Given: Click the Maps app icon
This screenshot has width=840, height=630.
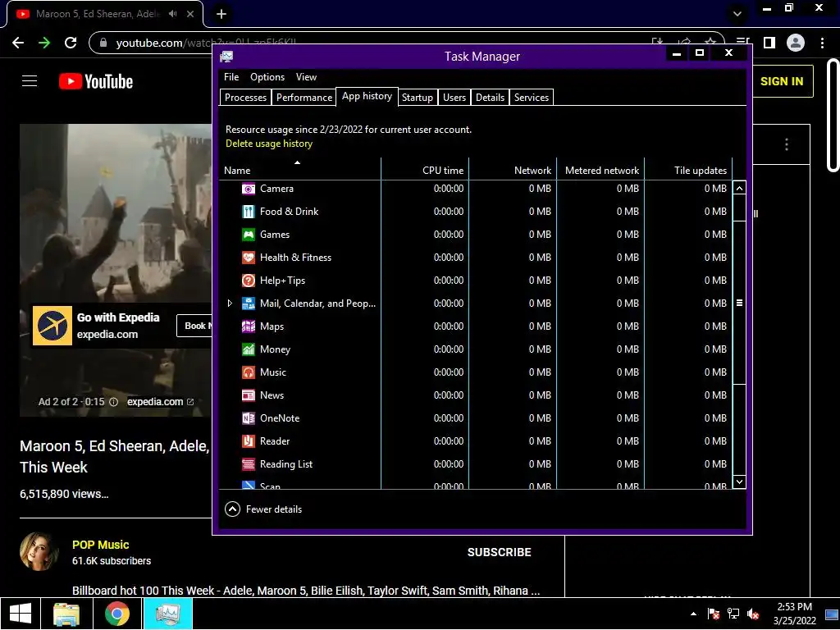Looking at the screenshot, I should 249,326.
